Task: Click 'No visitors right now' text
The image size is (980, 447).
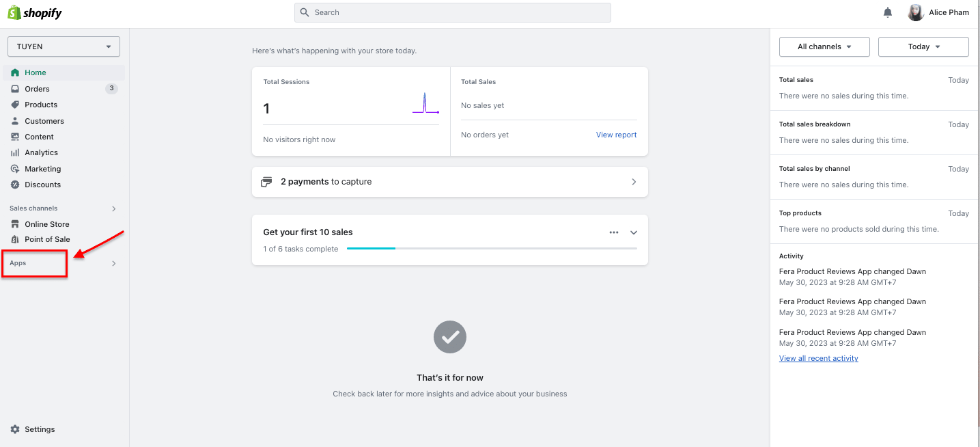Action: click(x=299, y=139)
